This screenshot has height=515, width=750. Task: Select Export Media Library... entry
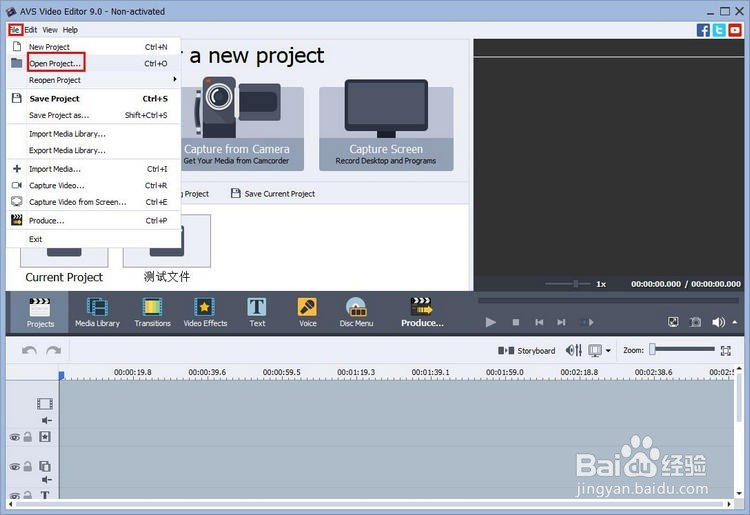[x=94, y=150]
